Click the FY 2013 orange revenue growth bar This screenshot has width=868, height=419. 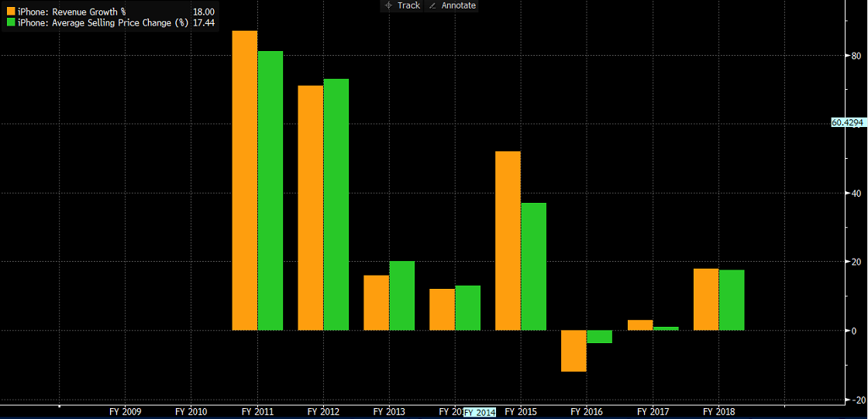[x=377, y=303]
